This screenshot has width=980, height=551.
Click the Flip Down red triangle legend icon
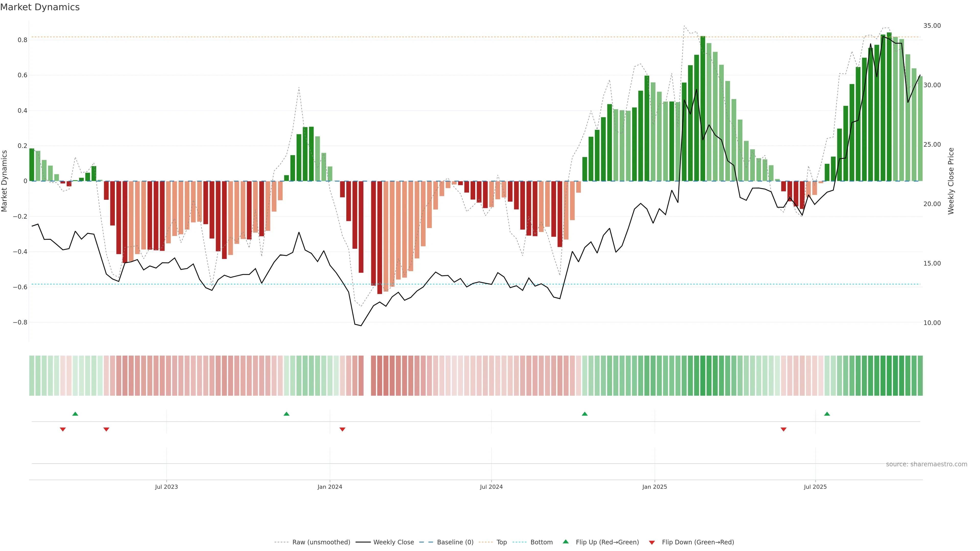[652, 542]
